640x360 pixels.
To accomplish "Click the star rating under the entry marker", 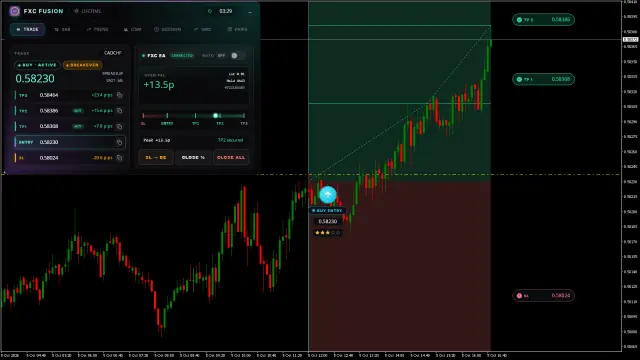I will [x=328, y=233].
